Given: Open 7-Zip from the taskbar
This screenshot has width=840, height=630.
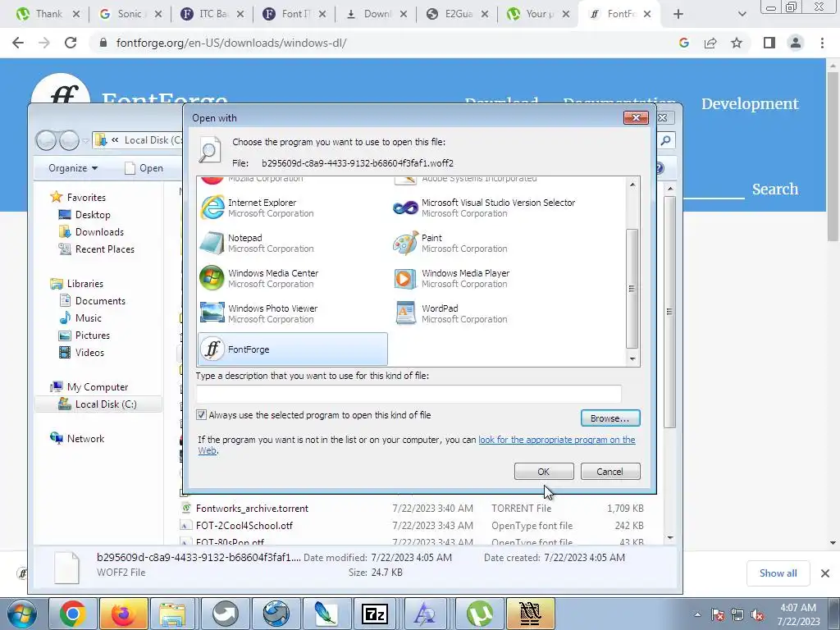Looking at the screenshot, I should point(375,614).
